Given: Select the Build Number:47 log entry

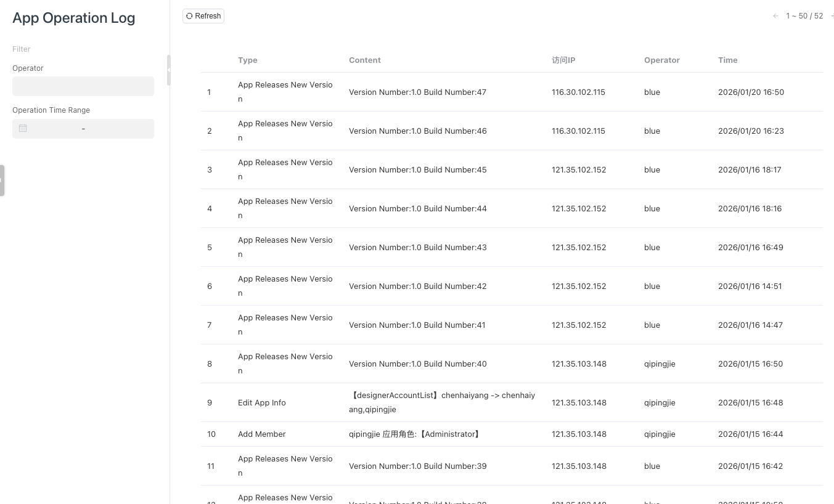Looking at the screenshot, I should pyautogui.click(x=417, y=92).
